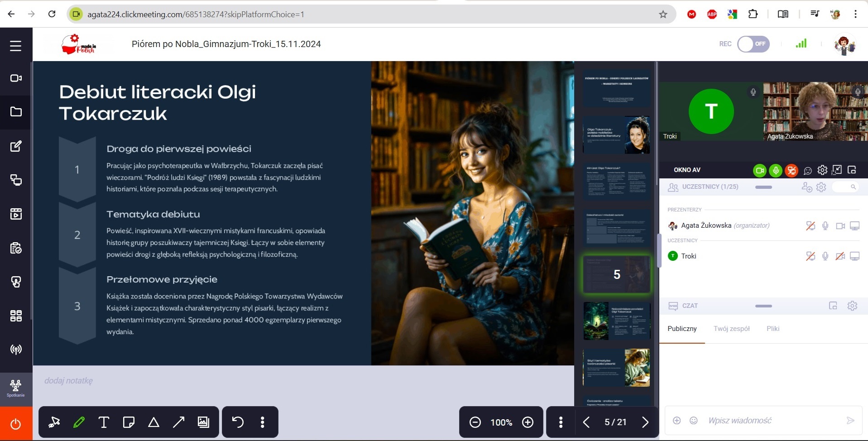Open the user avatar profile menu
Viewport: 868px width, 441px height.
point(844,45)
